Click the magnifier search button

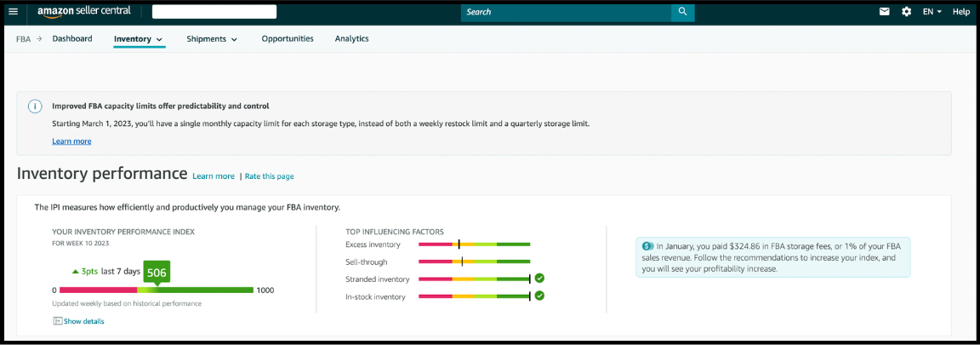682,12
